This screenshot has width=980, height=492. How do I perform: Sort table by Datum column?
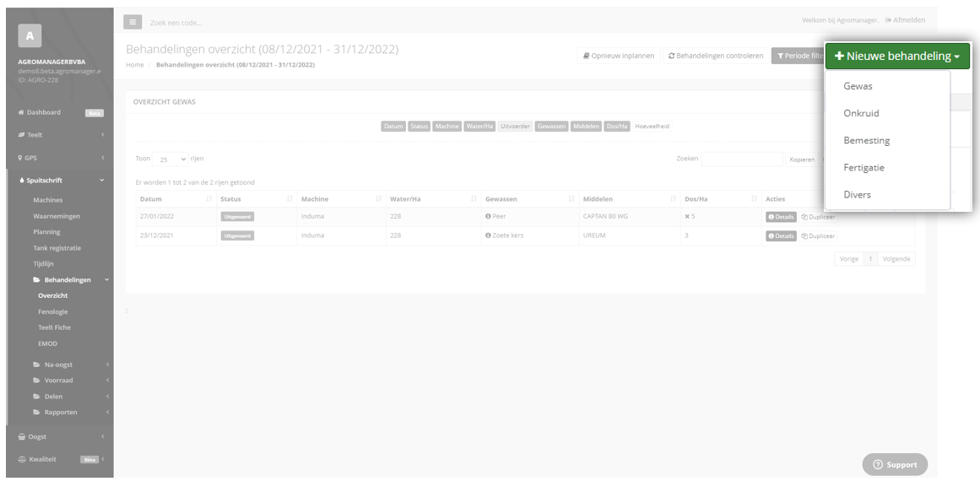[176, 199]
